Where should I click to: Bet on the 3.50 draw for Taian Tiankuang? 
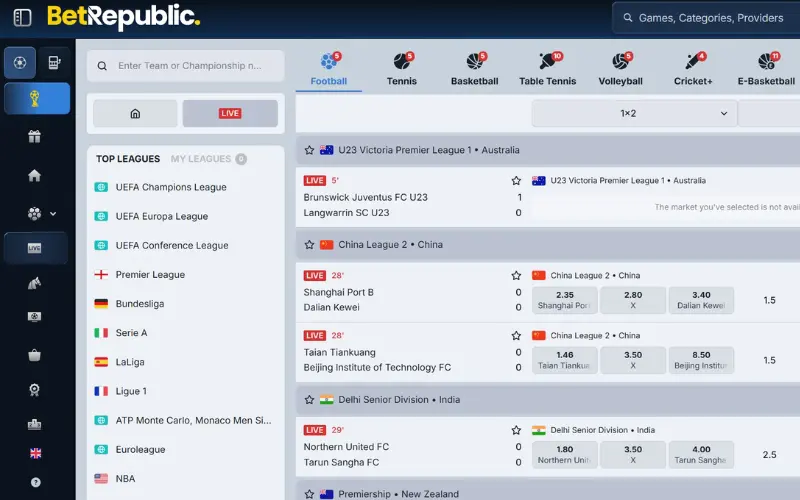tap(633, 360)
